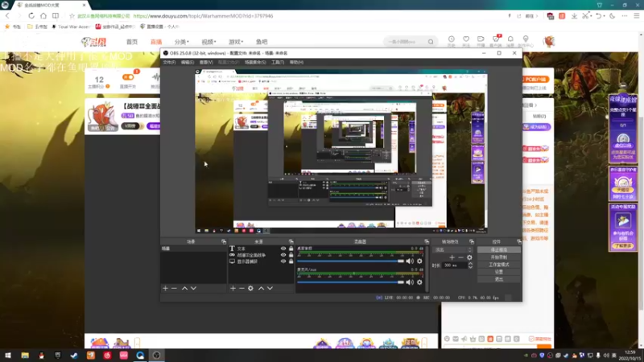Viewport: 644px width, 362px height.
Task: Adjust the microphone/Aux volume slider
Action: click(x=350, y=282)
